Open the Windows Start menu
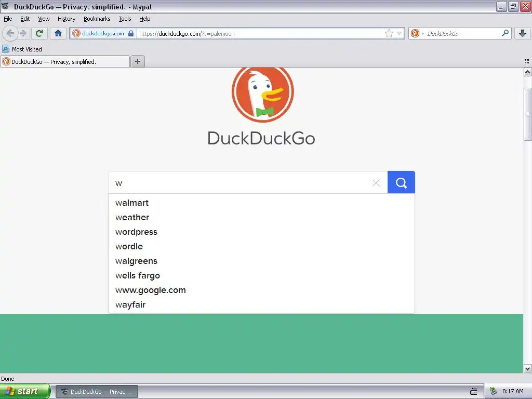532x399 pixels. [25, 391]
